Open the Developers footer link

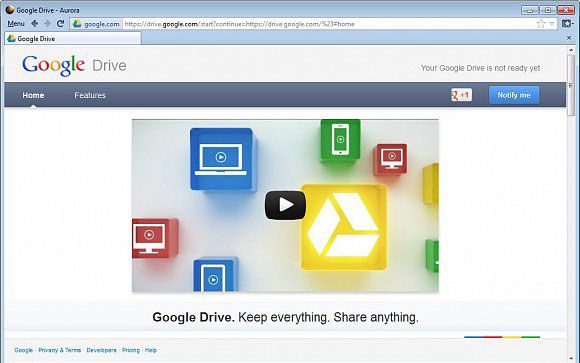click(x=101, y=350)
